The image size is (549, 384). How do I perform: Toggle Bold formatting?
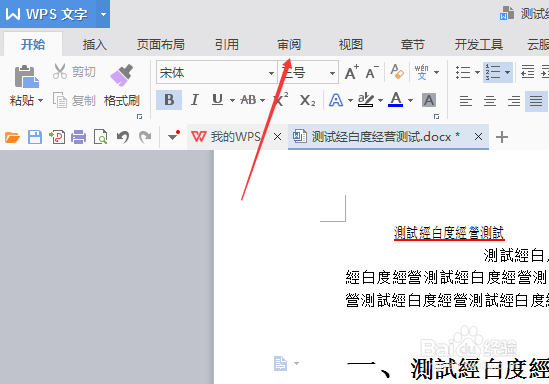(169, 100)
